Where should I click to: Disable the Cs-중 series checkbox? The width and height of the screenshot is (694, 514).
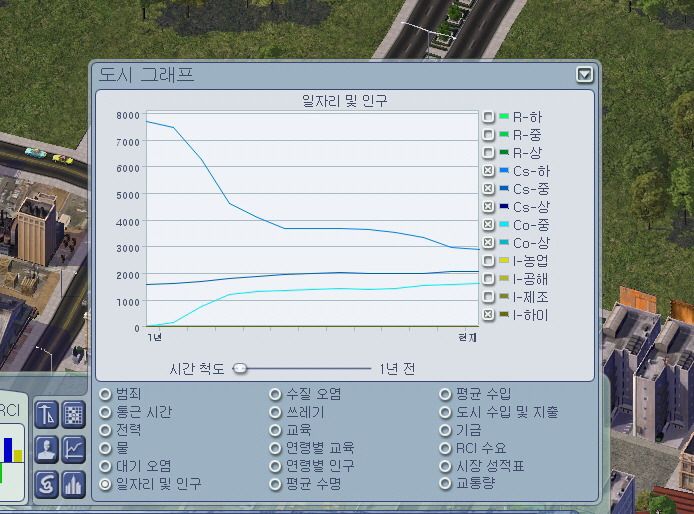click(x=488, y=189)
